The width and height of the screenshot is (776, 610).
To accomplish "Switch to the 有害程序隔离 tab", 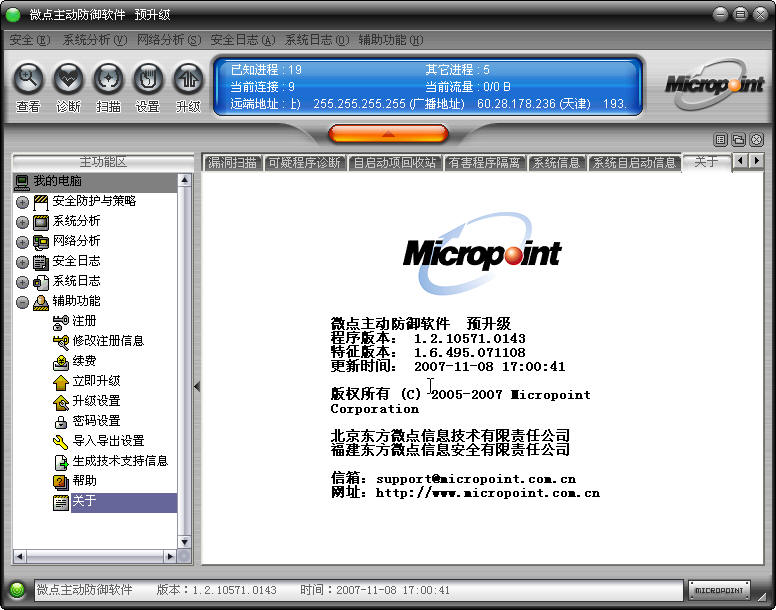I will point(485,162).
